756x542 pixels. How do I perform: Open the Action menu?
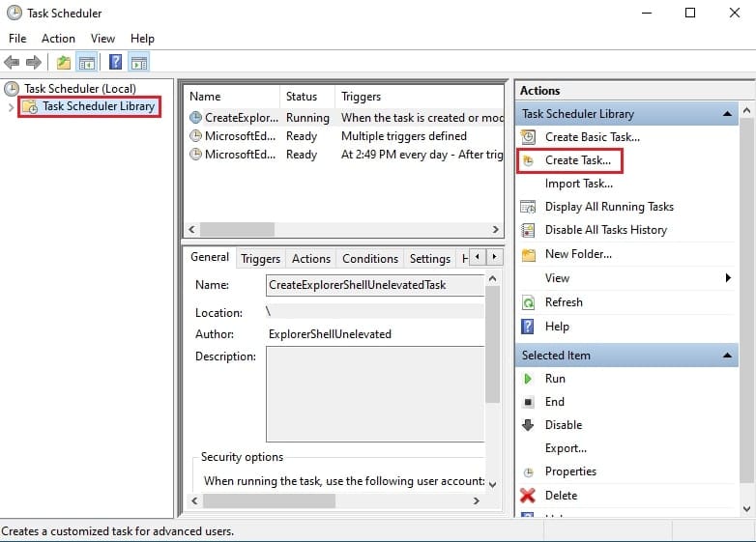point(58,39)
